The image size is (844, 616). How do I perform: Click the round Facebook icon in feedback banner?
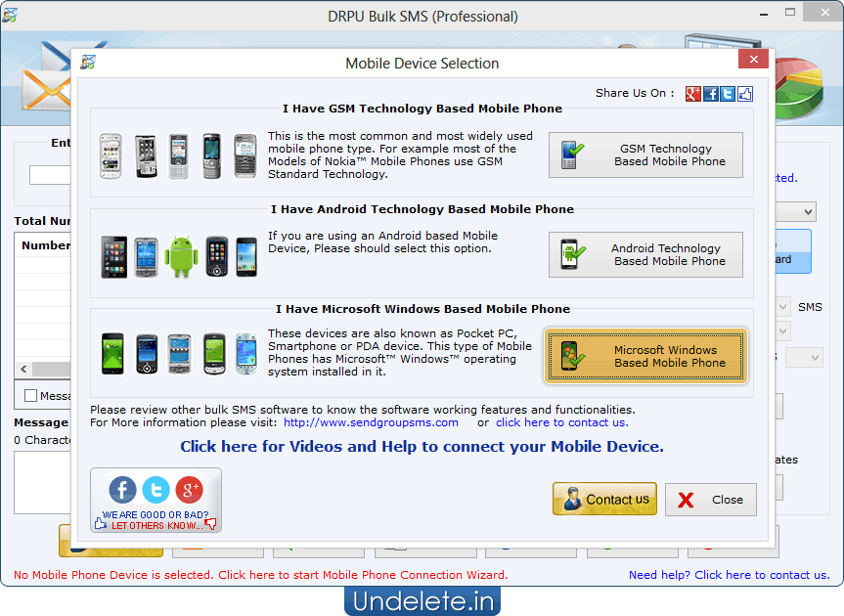122,490
